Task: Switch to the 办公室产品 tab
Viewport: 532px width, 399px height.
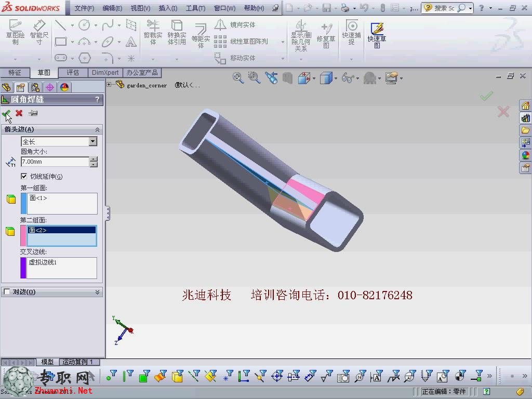Action: pos(142,73)
